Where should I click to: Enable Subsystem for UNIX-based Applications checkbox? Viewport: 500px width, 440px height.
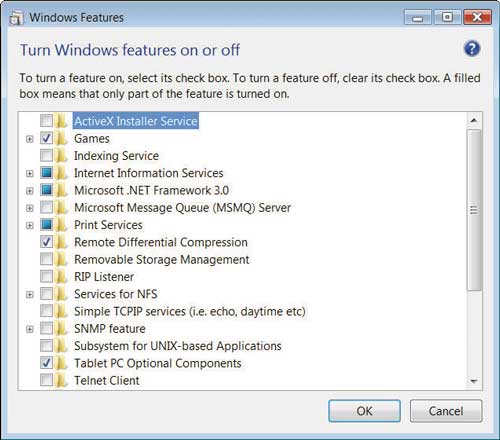tap(46, 346)
